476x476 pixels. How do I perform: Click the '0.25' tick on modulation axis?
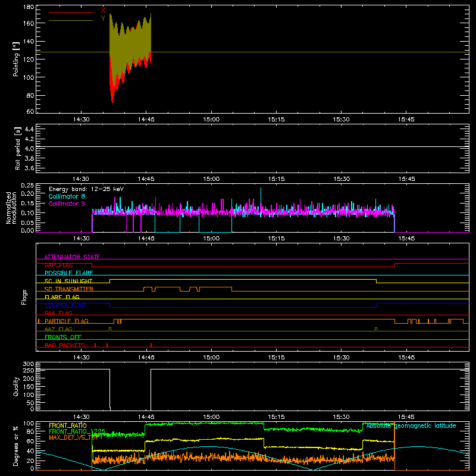click(x=27, y=186)
